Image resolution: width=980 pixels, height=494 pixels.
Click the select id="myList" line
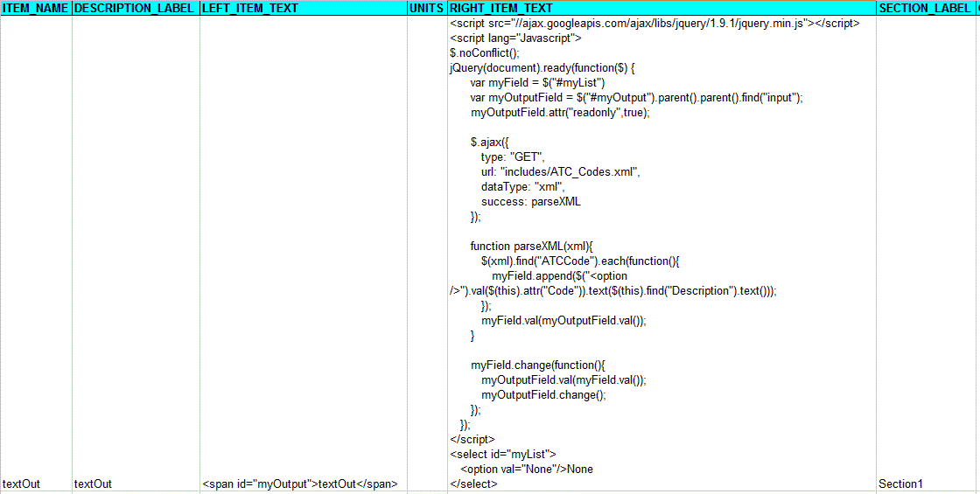[502, 455]
